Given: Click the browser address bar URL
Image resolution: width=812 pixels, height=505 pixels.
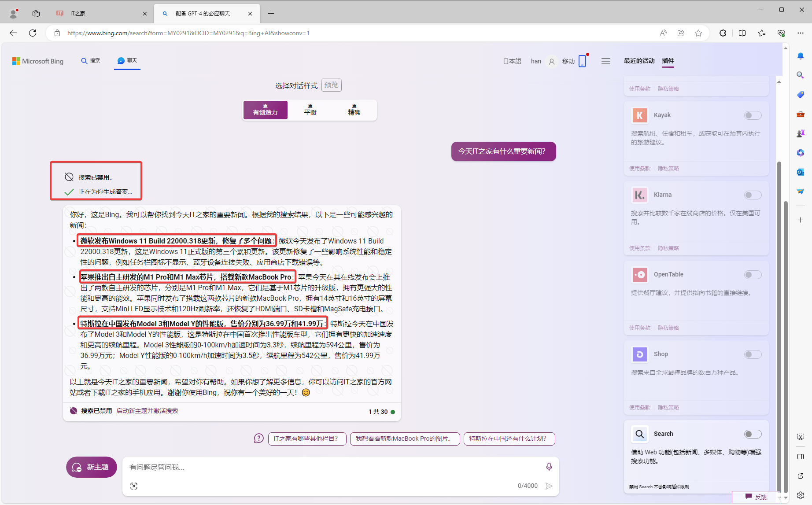Looking at the screenshot, I should [188, 33].
